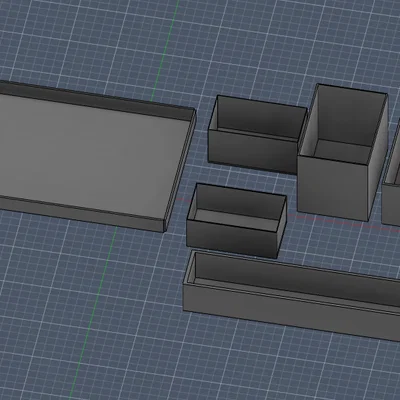
Task: Select the tall square pen holder box
Action: (x=343, y=153)
